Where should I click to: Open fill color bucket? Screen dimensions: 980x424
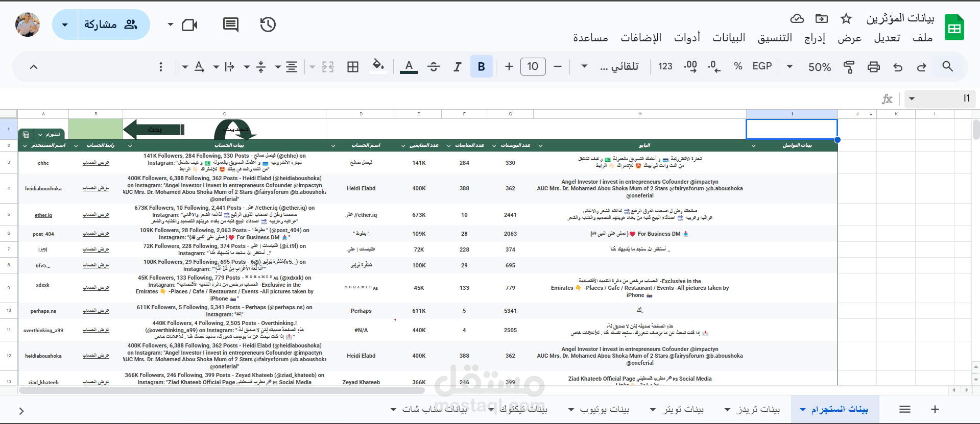(378, 66)
